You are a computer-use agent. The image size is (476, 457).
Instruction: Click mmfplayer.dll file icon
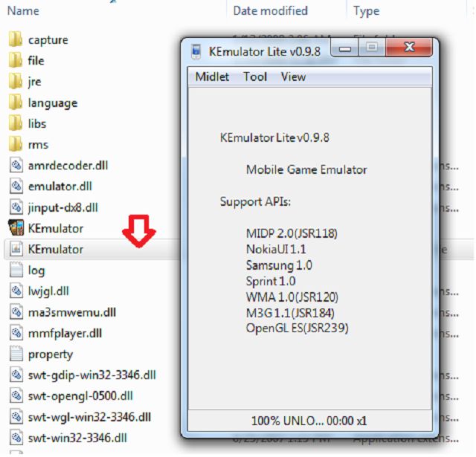(x=16, y=333)
